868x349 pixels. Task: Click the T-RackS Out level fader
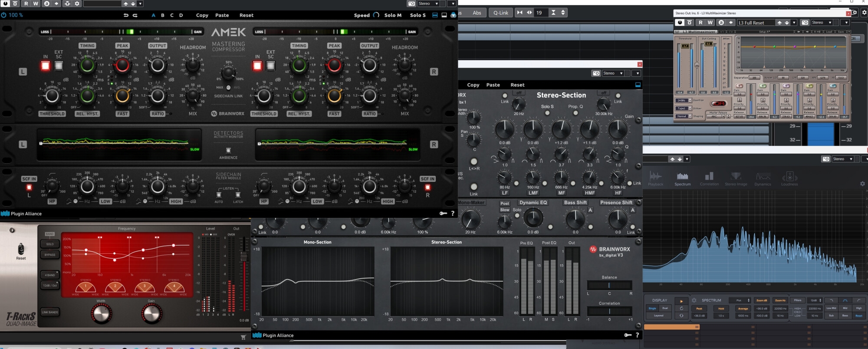point(244,257)
